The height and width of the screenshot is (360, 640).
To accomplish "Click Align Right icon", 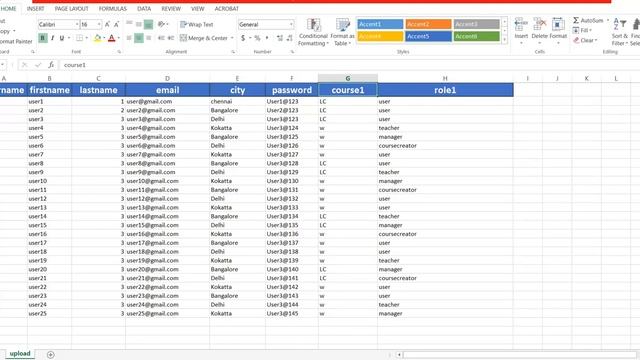I will (149, 38).
